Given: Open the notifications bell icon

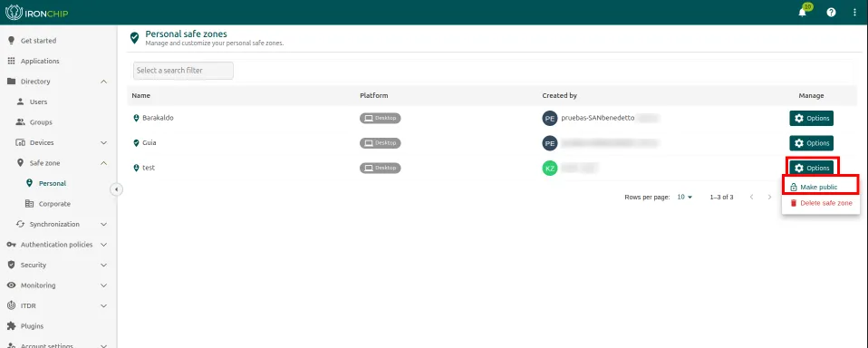Looking at the screenshot, I should [x=802, y=12].
